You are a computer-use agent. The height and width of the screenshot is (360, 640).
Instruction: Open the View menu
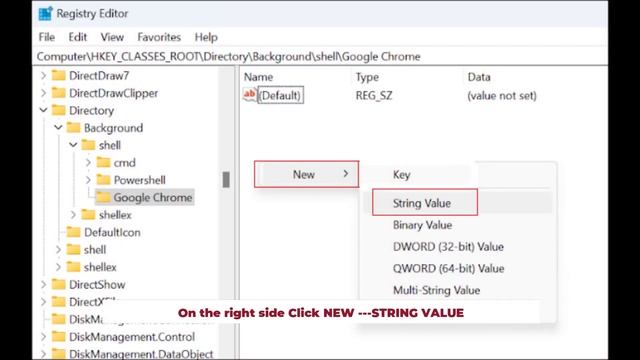point(112,37)
